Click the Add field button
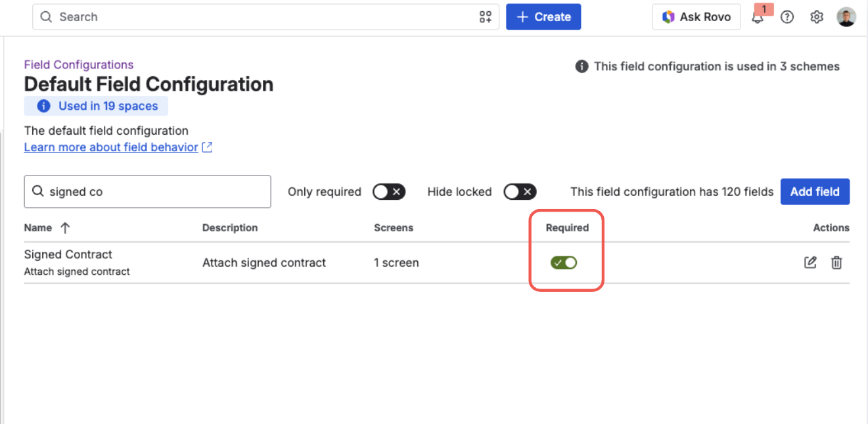This screenshot has height=424, width=868. (815, 192)
